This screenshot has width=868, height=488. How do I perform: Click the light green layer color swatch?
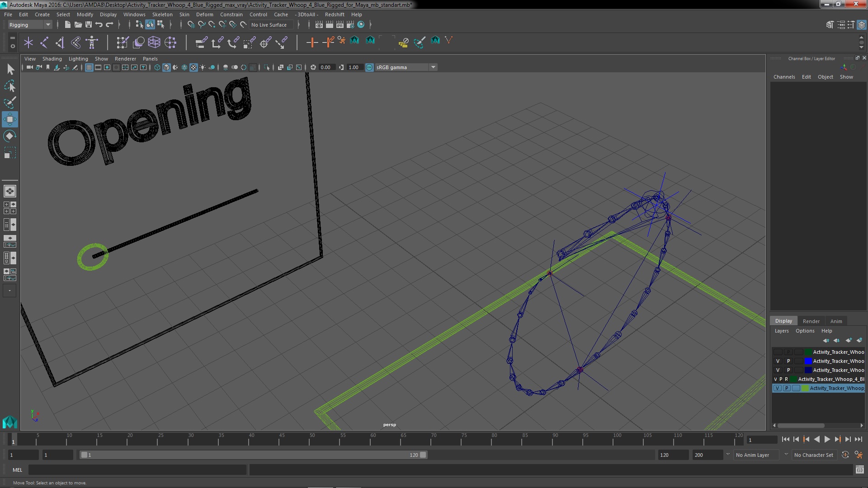coord(805,388)
